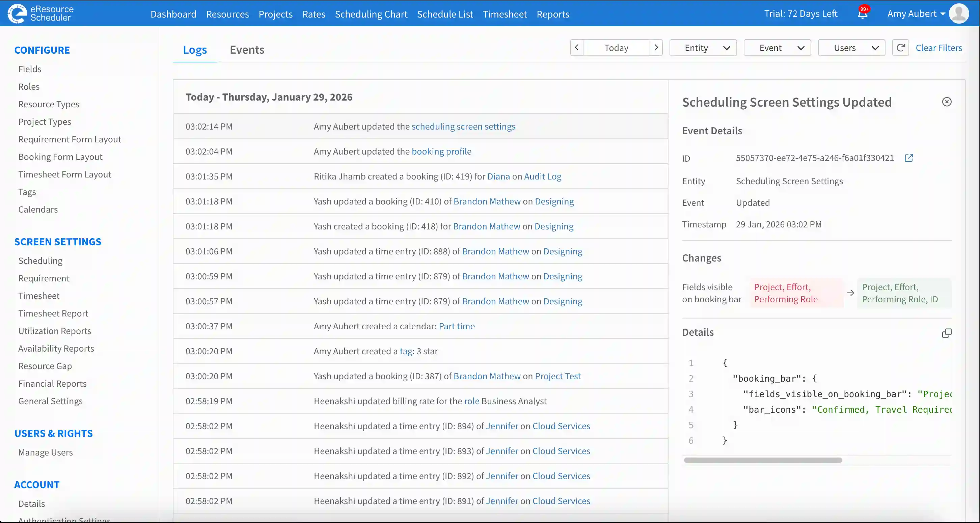Open the booking profile link

pos(441,151)
